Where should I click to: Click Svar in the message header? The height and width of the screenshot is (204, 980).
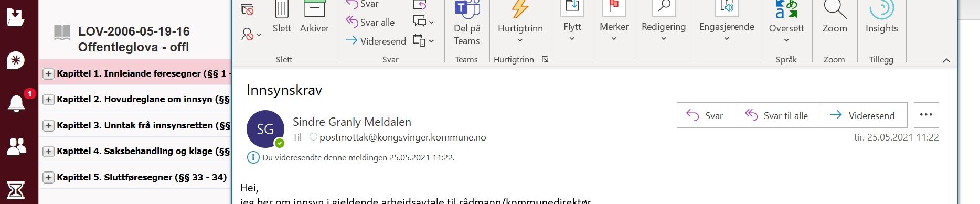click(706, 115)
